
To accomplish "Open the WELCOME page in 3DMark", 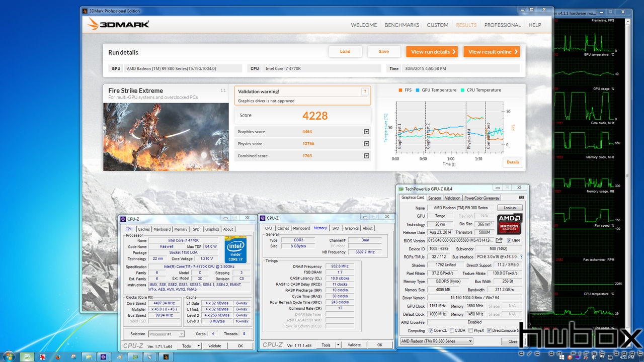I will pos(364,25).
